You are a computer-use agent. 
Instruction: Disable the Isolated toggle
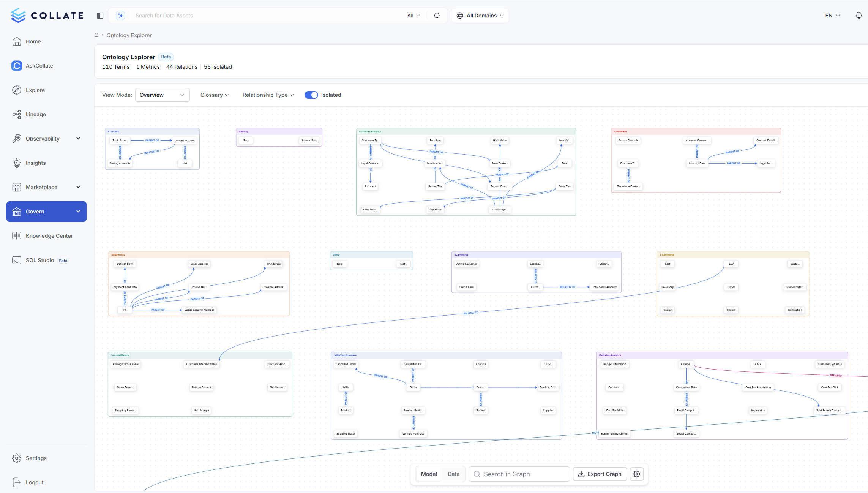pos(311,95)
